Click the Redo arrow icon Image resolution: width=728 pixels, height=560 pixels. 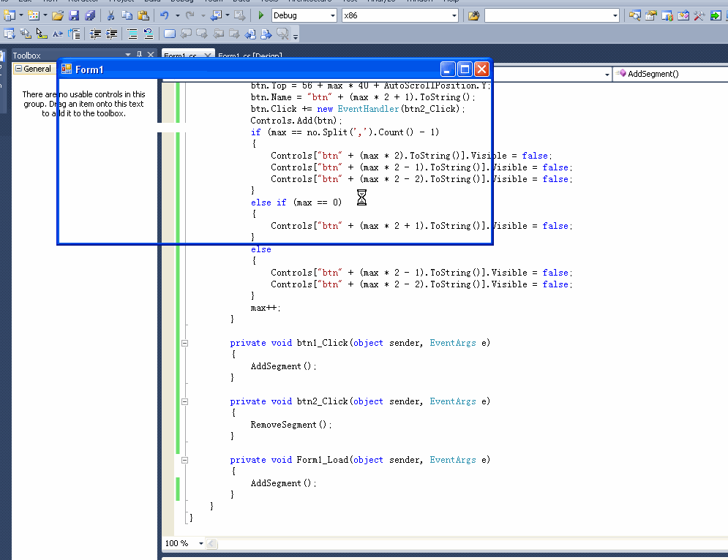[x=190, y=15]
